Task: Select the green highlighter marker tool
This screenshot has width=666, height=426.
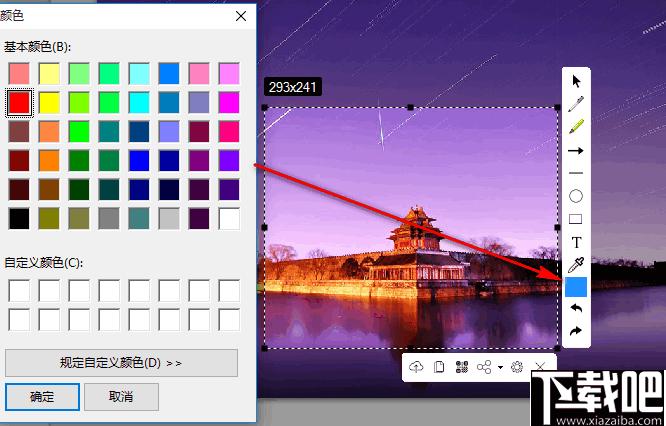Action: [x=576, y=127]
